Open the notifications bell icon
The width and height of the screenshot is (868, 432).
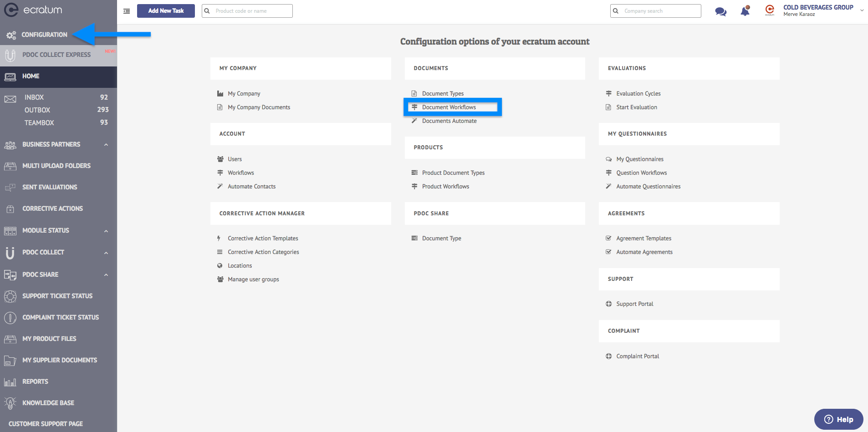[x=745, y=10]
